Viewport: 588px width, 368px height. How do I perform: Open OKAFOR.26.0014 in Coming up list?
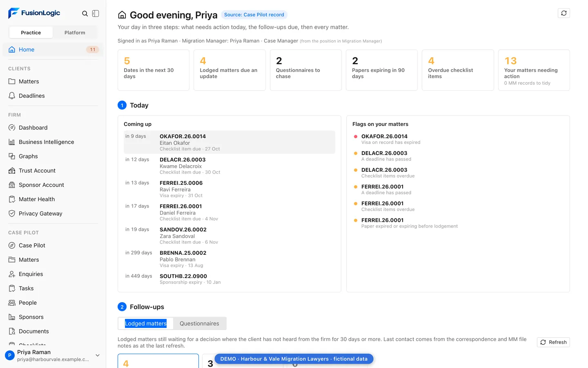pos(229,142)
